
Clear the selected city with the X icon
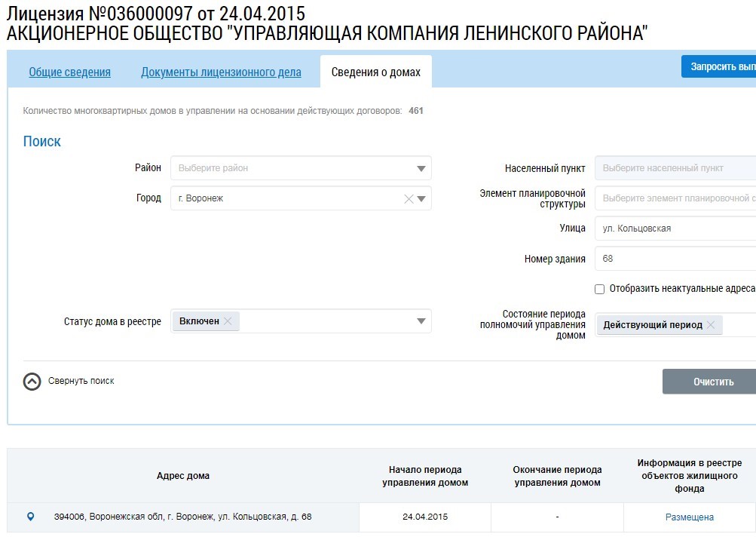[x=409, y=199]
